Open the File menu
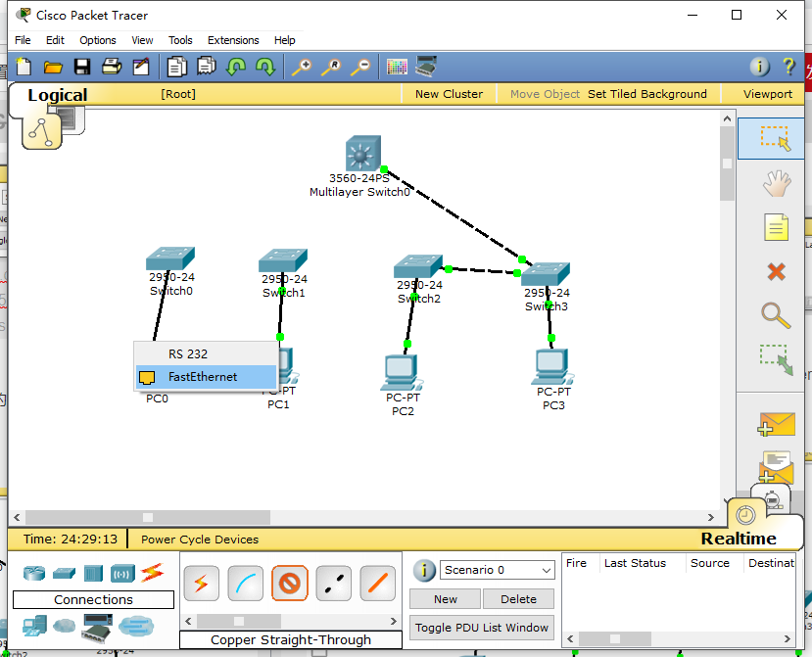Image resolution: width=812 pixels, height=657 pixels. click(x=23, y=40)
